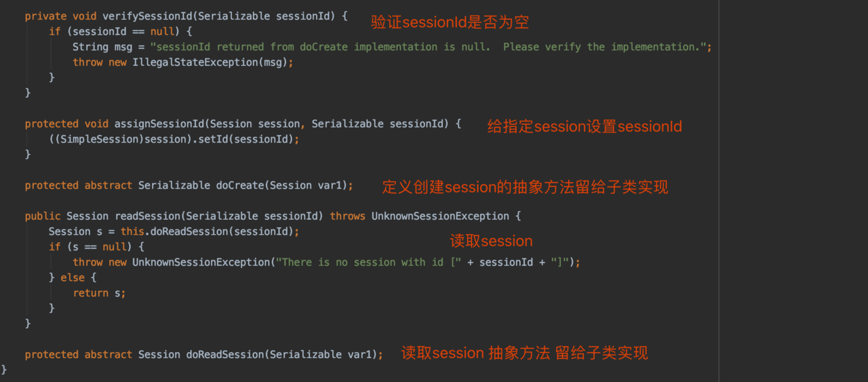The height and width of the screenshot is (382, 868).
Task: Click the red annotation "给指定session设置sessionId"
Action: (585, 127)
